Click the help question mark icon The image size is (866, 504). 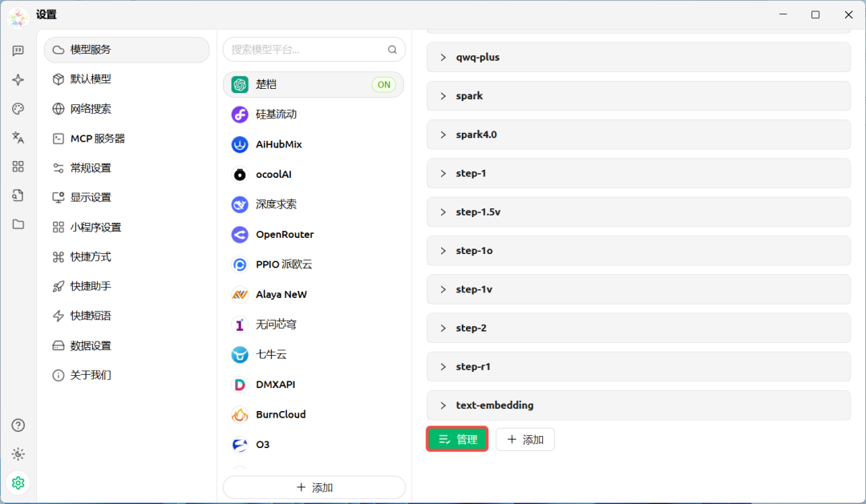(18, 425)
